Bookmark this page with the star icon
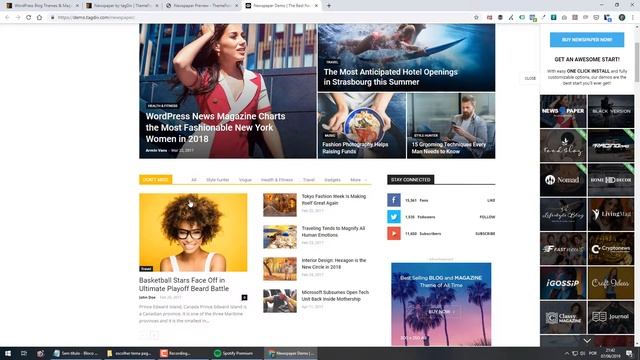 point(476,18)
